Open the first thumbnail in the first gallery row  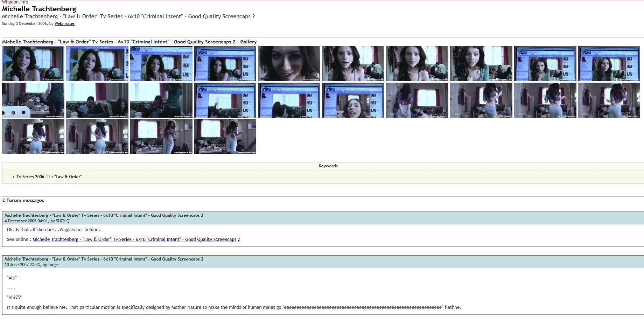(33, 64)
